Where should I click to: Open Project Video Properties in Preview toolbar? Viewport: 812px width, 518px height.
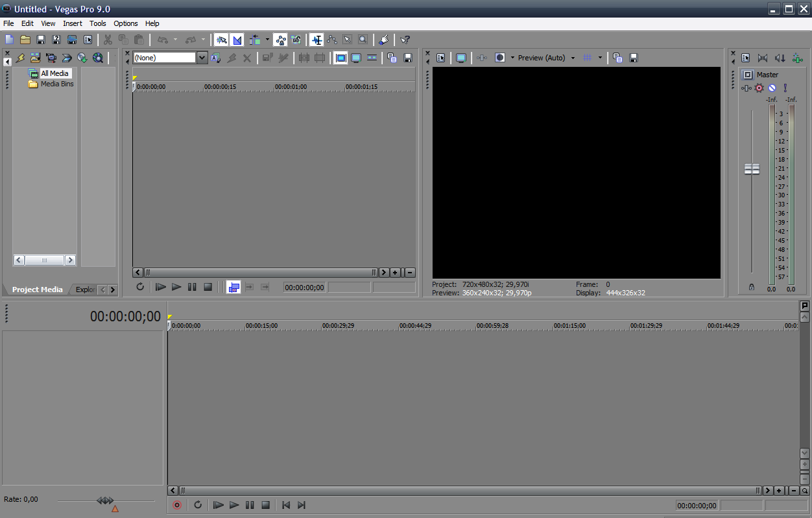point(441,58)
